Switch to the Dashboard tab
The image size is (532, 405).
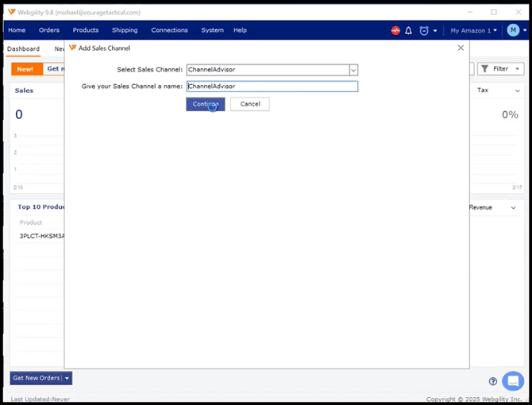[x=24, y=49]
